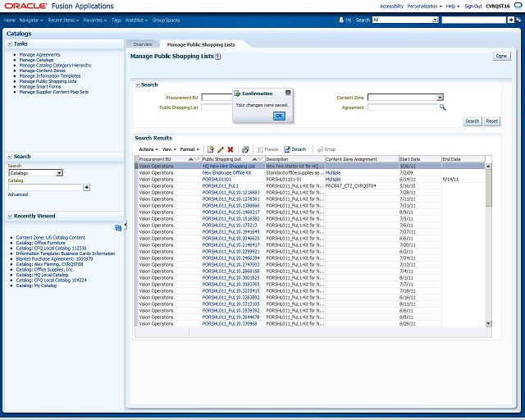Click the Edit pencil icon in results toolbar

tap(221, 149)
